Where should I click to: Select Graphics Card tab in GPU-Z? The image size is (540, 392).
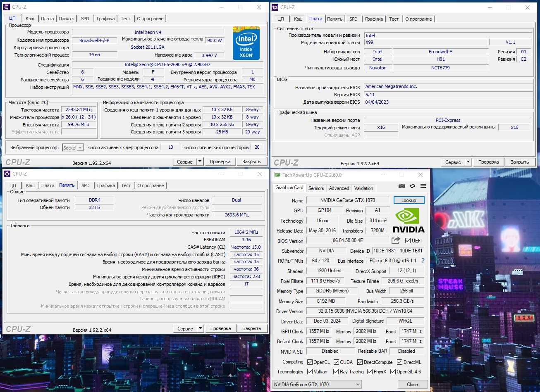289,188
